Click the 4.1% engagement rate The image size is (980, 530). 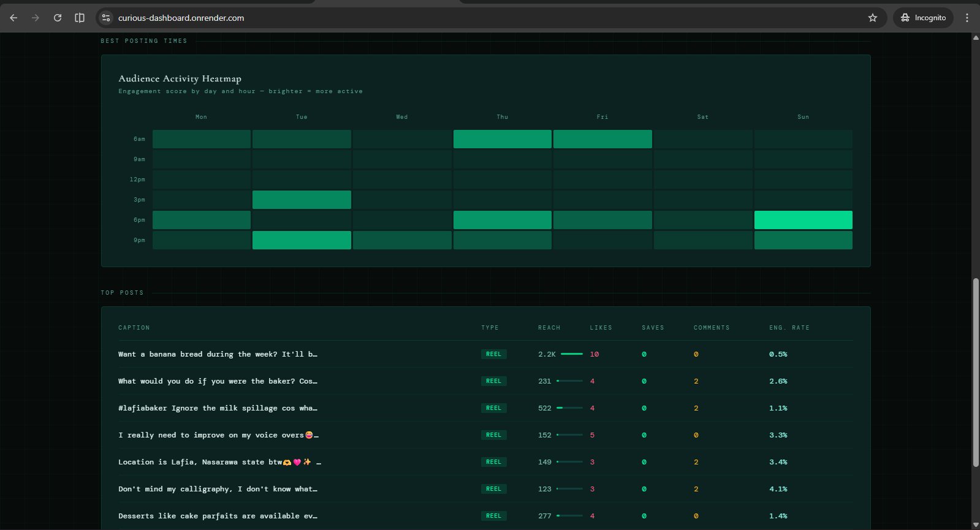click(778, 489)
